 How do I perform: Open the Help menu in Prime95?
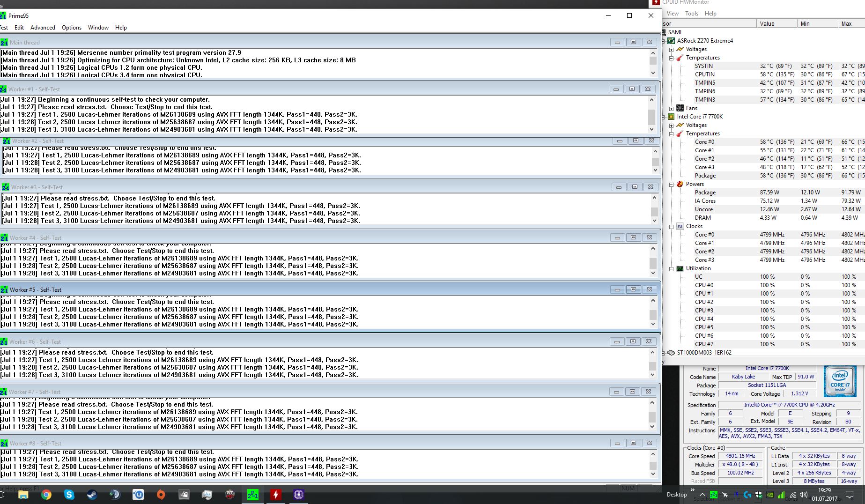click(x=121, y=28)
